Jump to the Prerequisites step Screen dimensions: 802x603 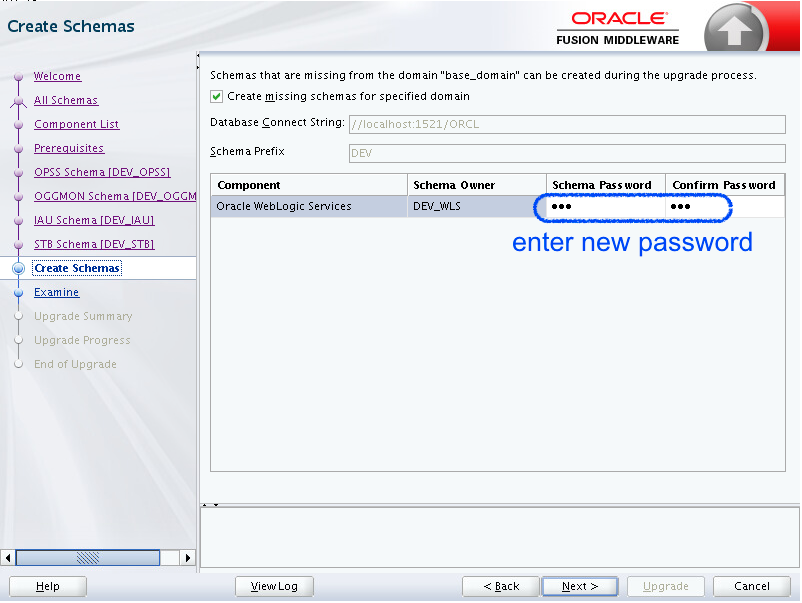click(x=69, y=148)
